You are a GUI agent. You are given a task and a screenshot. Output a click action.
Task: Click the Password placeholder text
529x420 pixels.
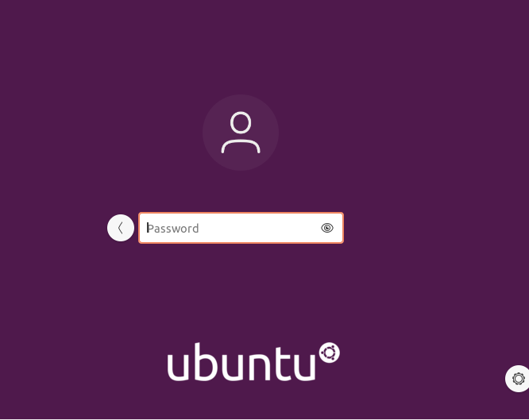tap(172, 229)
